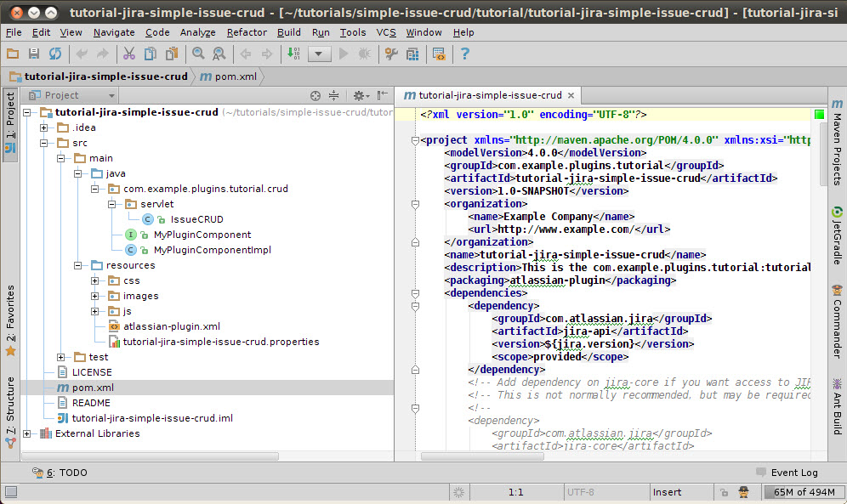This screenshot has height=504, width=847.
Task: Select atlassian-plugin.xml in the project tree
Action: [171, 326]
